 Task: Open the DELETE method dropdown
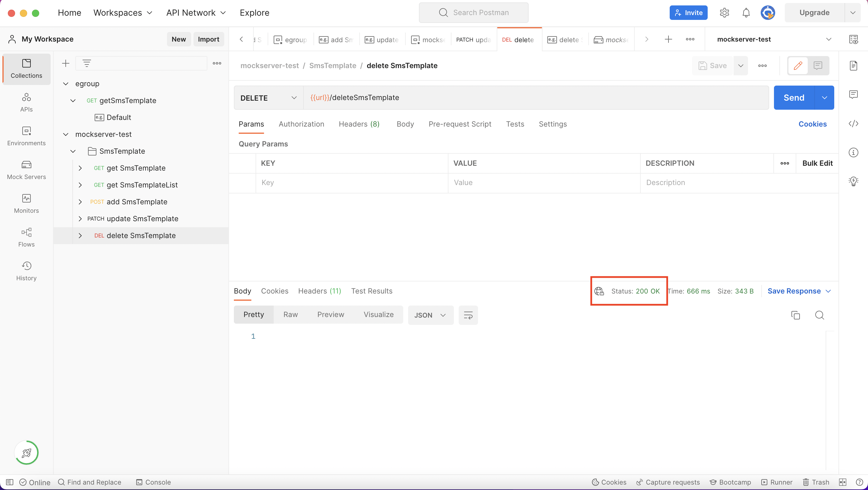tap(294, 98)
